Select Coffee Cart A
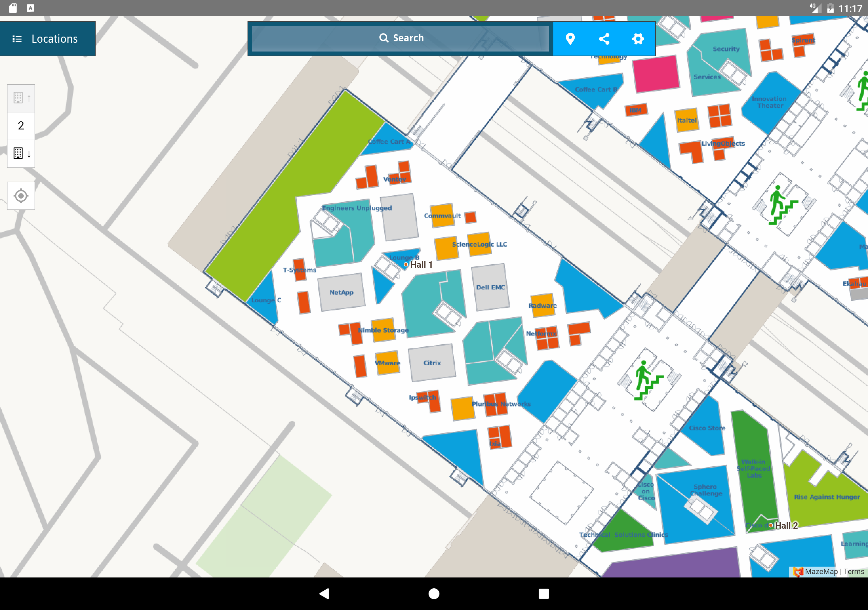Viewport: 868px width, 610px height. click(389, 141)
